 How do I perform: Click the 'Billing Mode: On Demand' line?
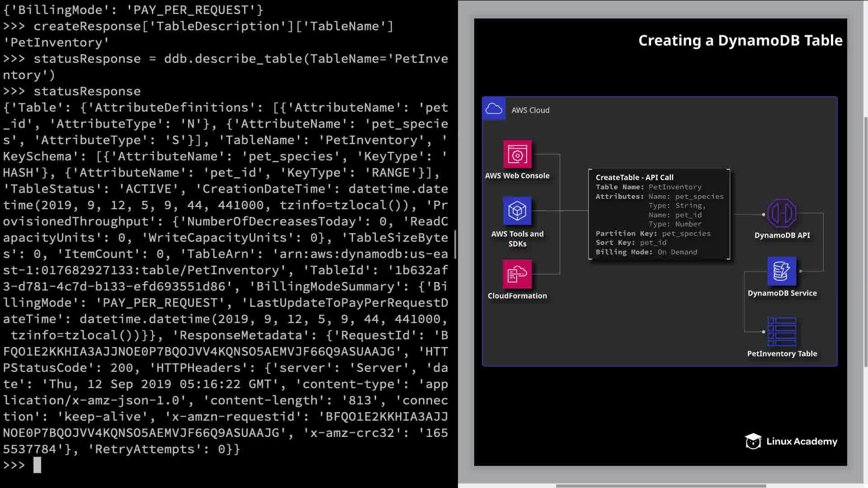tap(646, 252)
